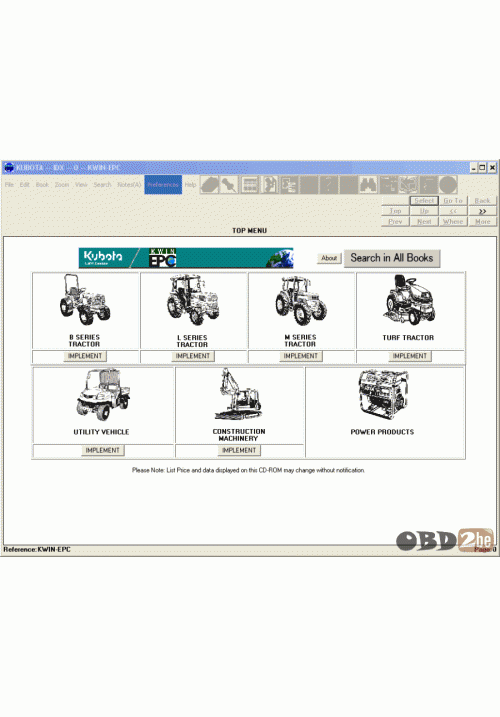Click the L SERIES TRACTOR label
Viewport: 500px width, 717px height.
pyautogui.click(x=192, y=341)
